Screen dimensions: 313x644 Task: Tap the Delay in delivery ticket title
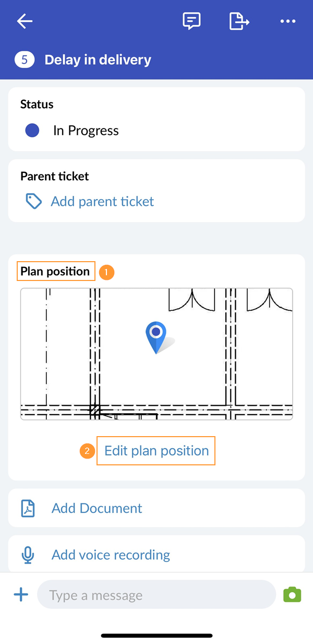click(98, 60)
